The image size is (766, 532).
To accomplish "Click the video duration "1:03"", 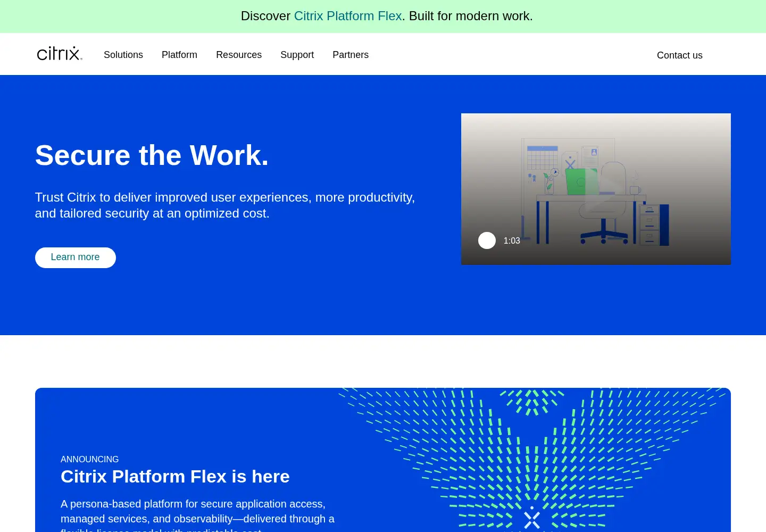I will (x=512, y=240).
